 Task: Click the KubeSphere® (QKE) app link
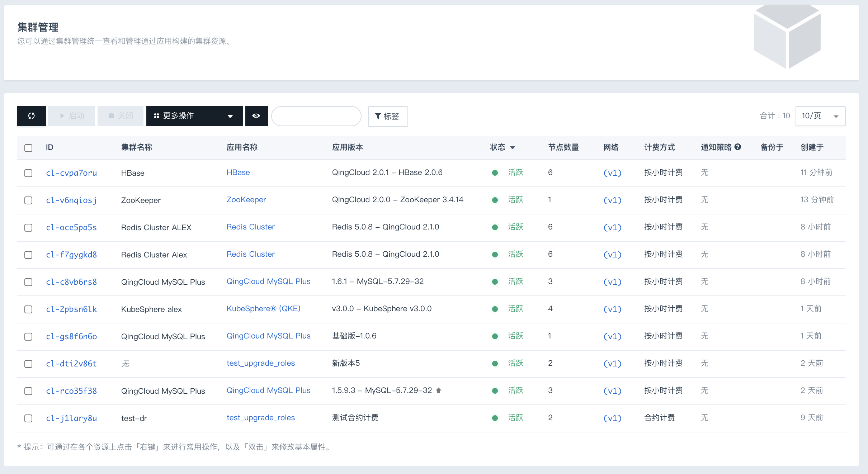tap(263, 309)
